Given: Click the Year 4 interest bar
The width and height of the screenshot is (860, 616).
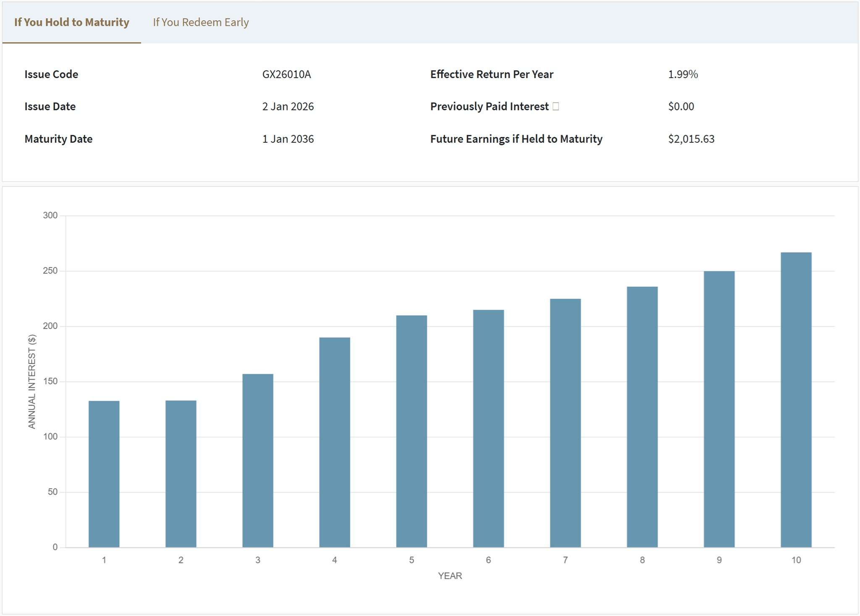Looking at the screenshot, I should pos(334,442).
